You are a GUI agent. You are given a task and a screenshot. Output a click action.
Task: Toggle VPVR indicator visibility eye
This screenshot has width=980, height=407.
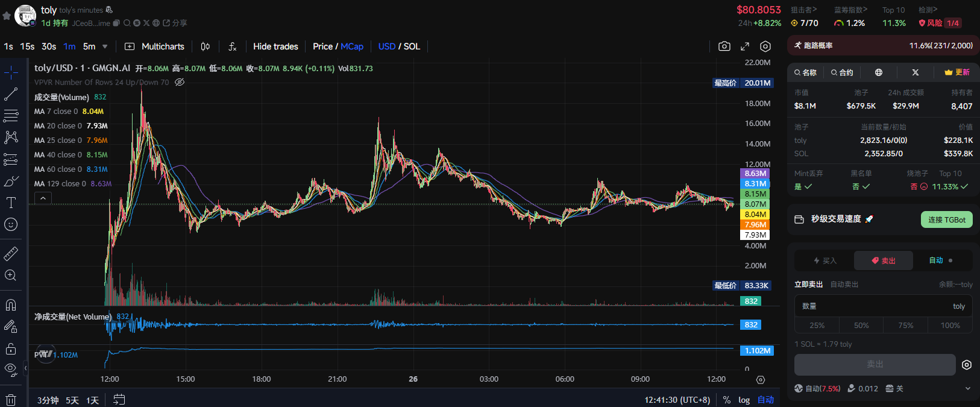point(180,83)
